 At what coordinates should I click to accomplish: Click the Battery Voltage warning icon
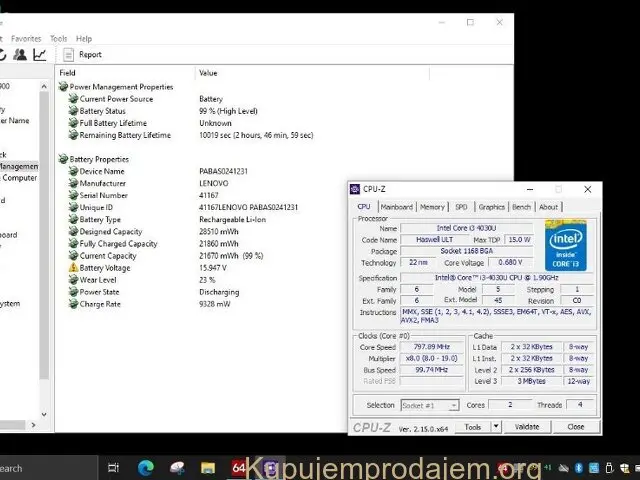tap(73, 268)
